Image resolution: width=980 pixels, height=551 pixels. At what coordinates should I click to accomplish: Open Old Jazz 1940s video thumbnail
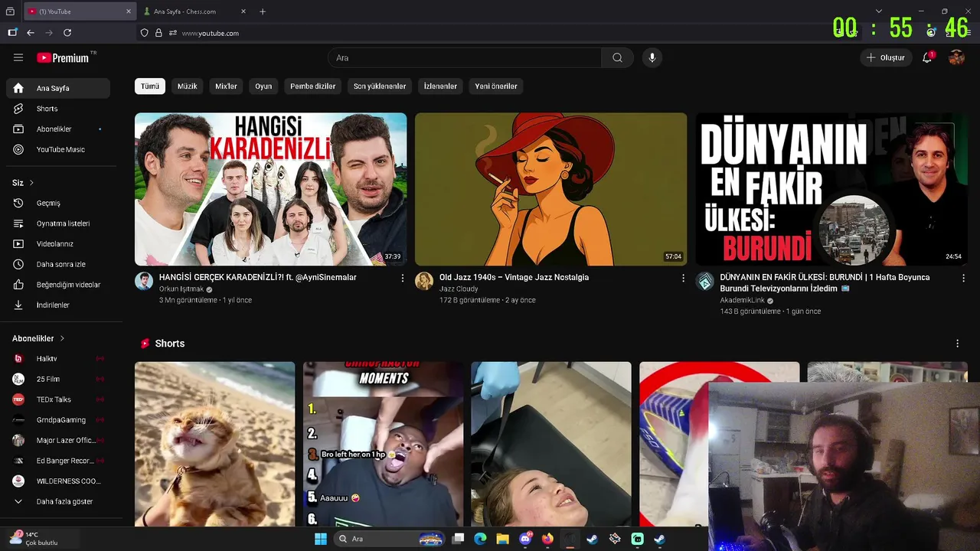point(550,189)
